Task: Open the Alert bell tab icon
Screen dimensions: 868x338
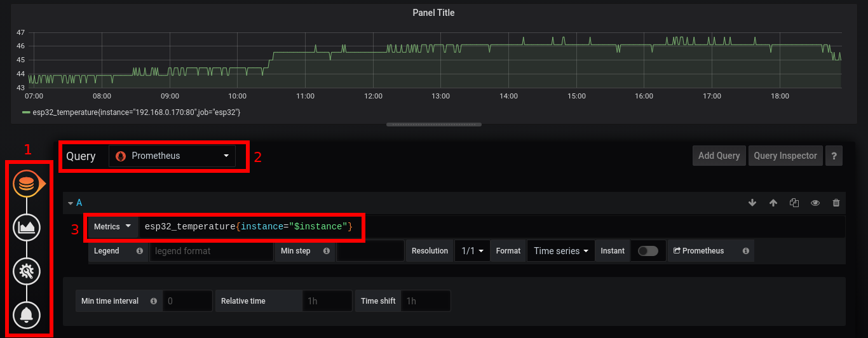Action: point(26,314)
